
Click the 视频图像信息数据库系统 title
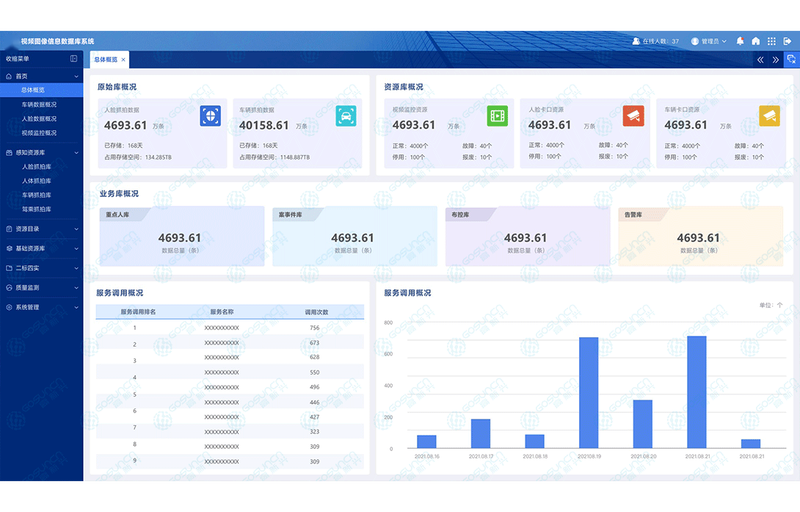(58, 41)
